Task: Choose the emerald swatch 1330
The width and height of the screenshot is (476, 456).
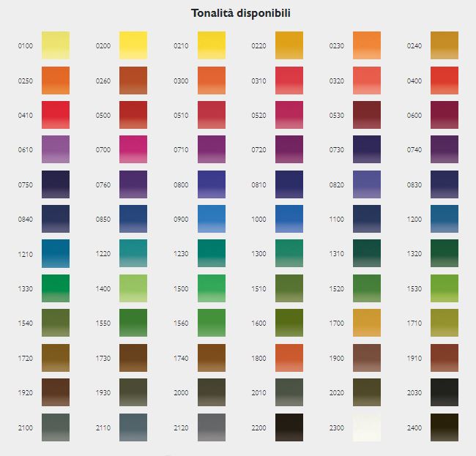Action: [56, 288]
